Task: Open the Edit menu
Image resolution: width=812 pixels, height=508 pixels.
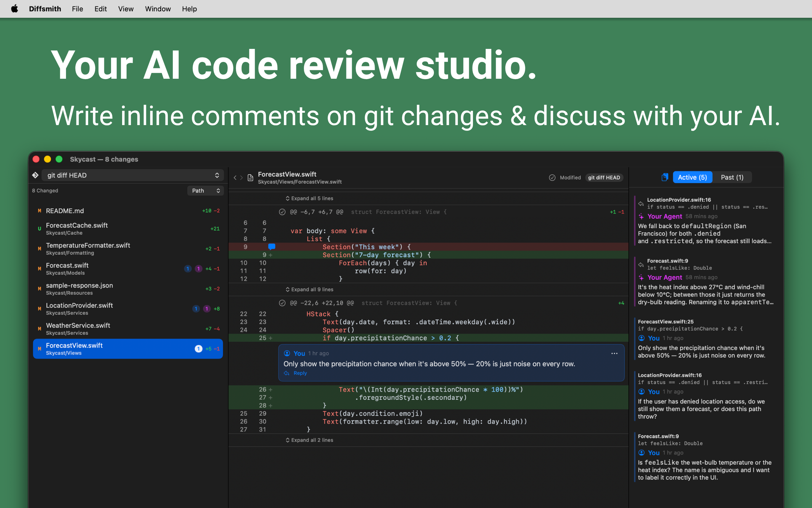Action: [100, 9]
